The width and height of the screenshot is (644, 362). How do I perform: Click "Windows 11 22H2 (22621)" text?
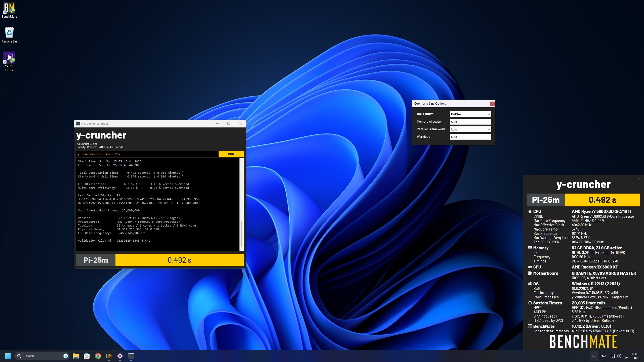[x=596, y=284]
